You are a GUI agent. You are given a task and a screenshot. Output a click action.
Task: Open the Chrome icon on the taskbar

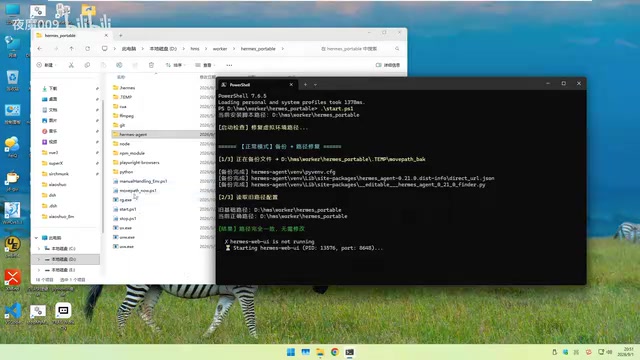point(335,352)
